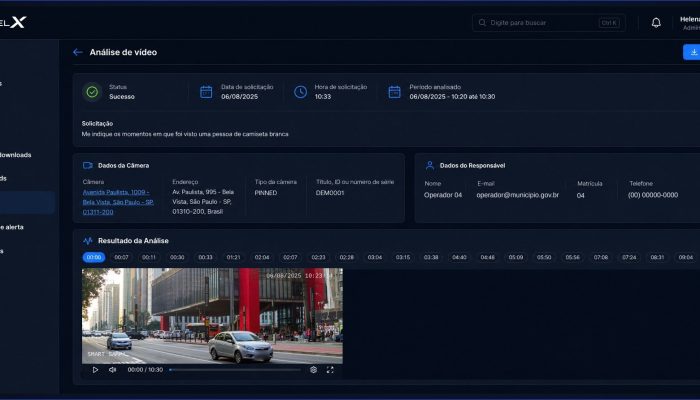
Task: Jump to the 05:50 timestamp
Action: point(544,257)
